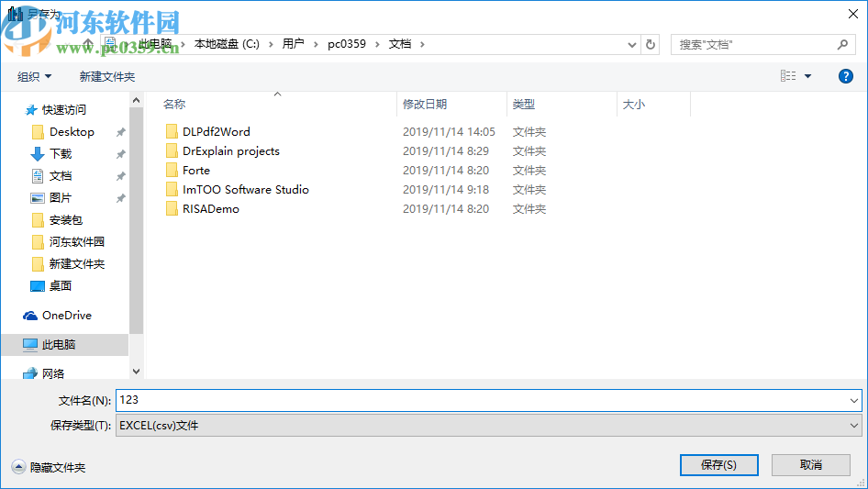Click the pin icon next to 下载
The width and height of the screenshot is (868, 489).
point(120,154)
